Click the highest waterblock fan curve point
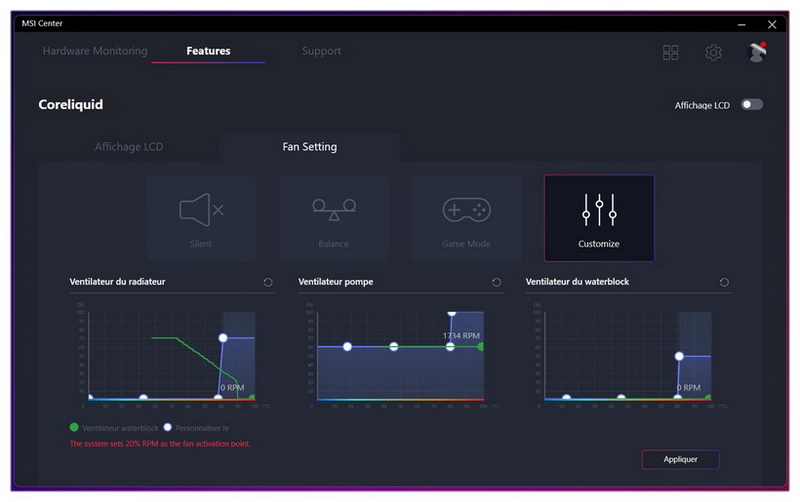The image size is (800, 502). (x=679, y=356)
